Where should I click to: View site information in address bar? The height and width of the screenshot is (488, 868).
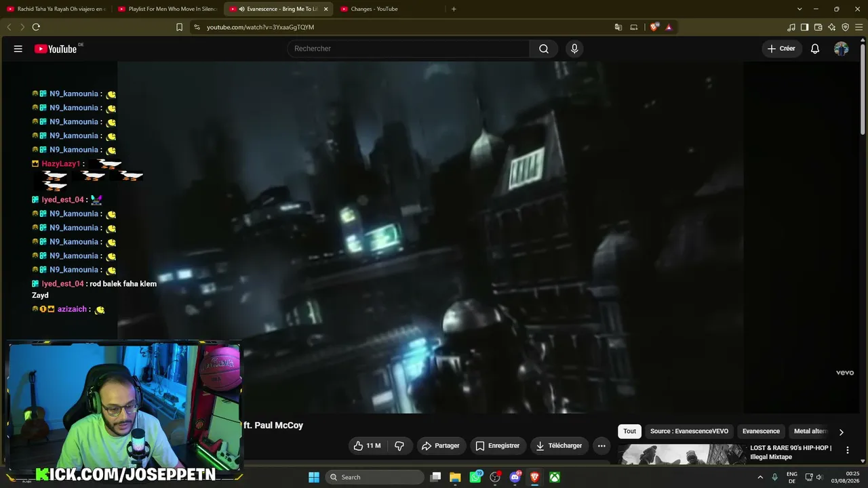point(197,27)
